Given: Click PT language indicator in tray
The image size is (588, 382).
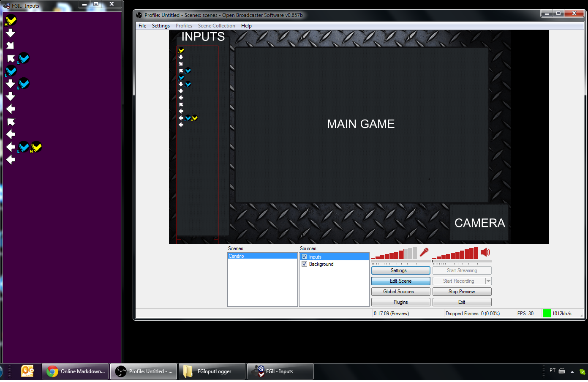Looking at the screenshot, I should 552,371.
